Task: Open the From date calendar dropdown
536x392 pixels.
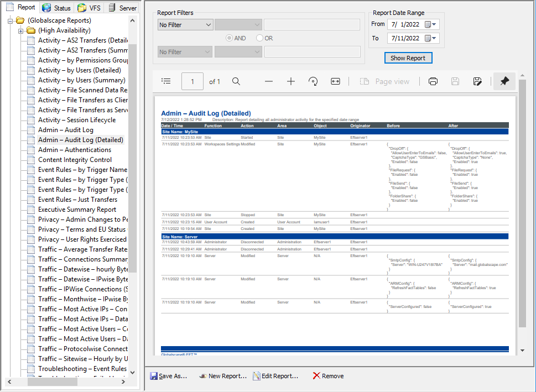Action: pyautogui.click(x=431, y=24)
